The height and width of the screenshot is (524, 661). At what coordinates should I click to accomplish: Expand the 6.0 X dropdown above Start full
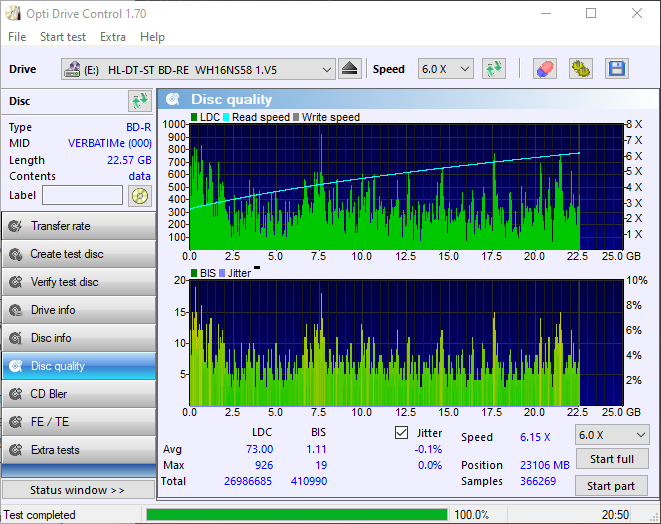(x=611, y=435)
